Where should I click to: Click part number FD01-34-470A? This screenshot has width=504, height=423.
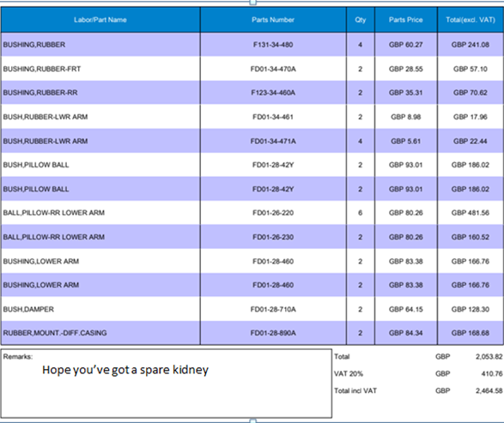(x=273, y=69)
